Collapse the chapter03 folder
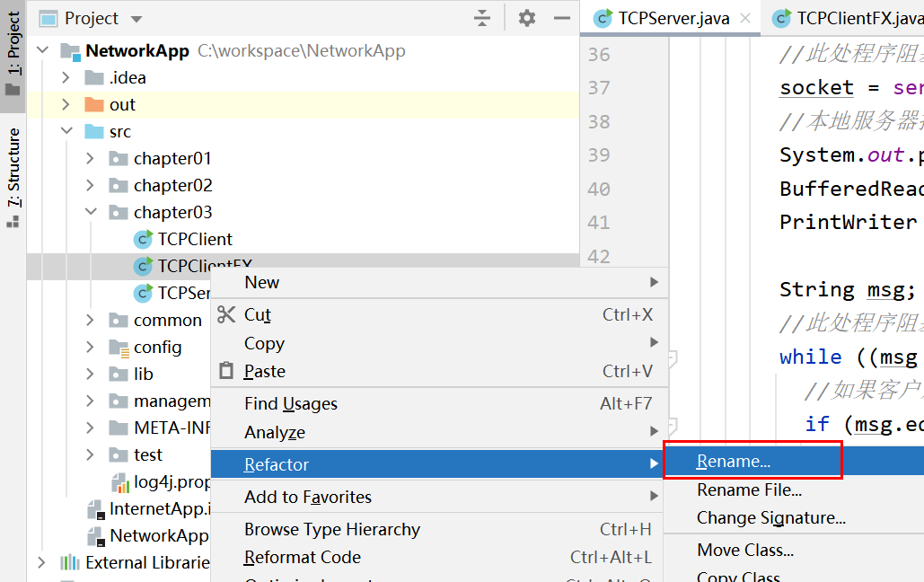The image size is (924, 582). coord(90,213)
